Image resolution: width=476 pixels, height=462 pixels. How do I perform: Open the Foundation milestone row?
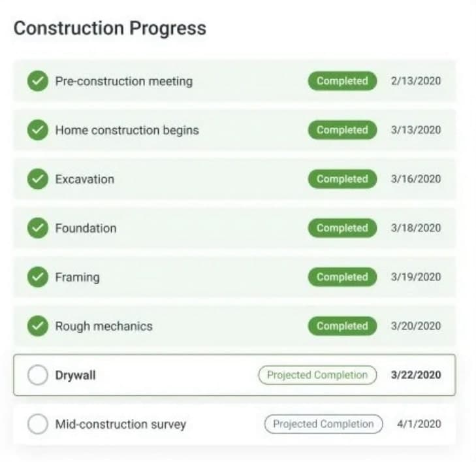(86, 228)
